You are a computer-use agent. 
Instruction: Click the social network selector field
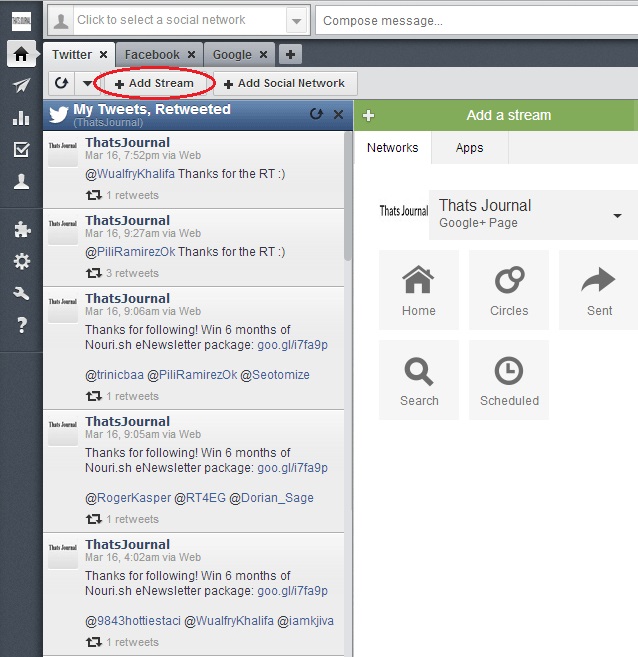click(179, 21)
